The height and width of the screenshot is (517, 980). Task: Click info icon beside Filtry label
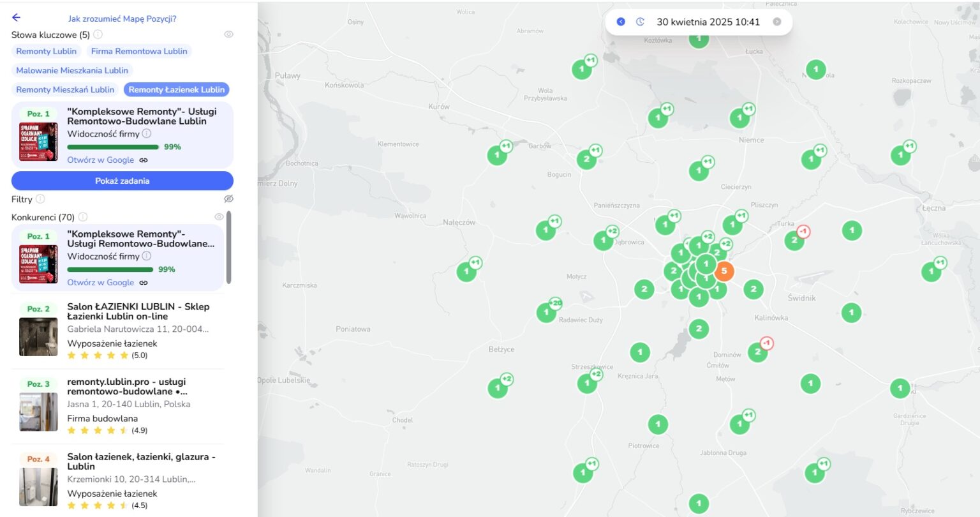click(40, 199)
